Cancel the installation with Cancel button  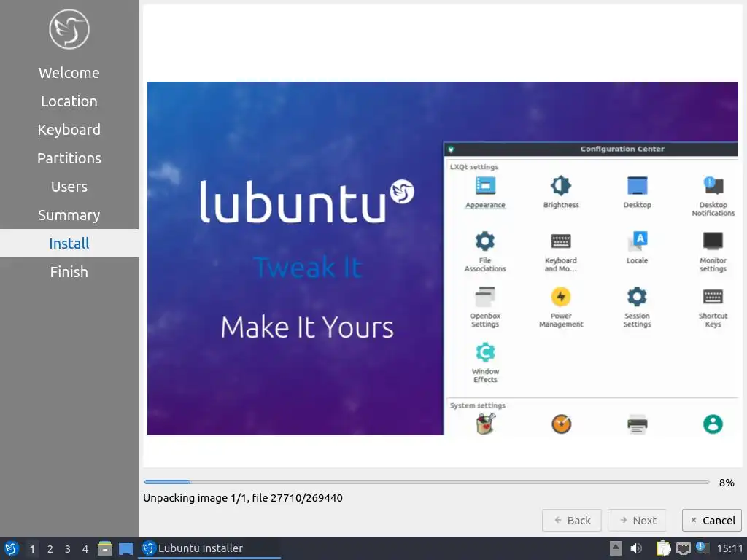[712, 521]
